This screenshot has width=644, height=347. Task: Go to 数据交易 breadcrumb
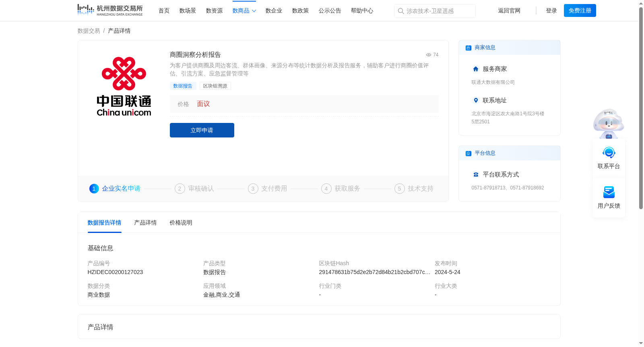click(89, 31)
